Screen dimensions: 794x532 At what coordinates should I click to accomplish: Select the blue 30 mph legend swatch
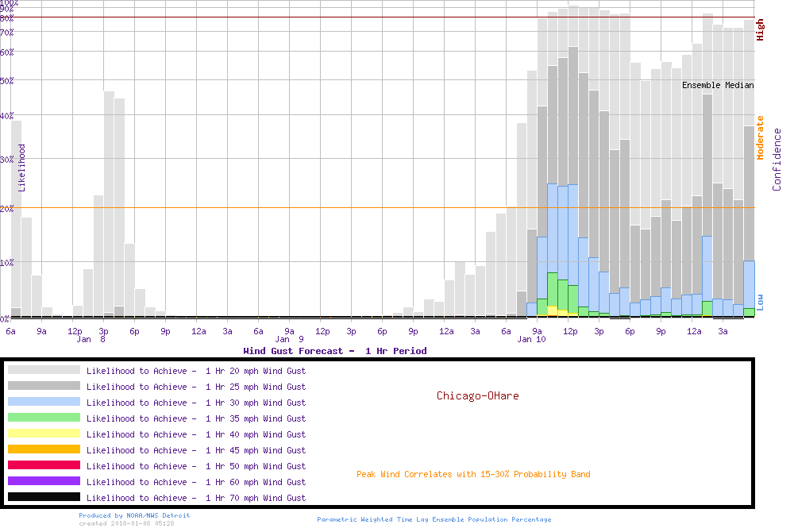tap(44, 402)
